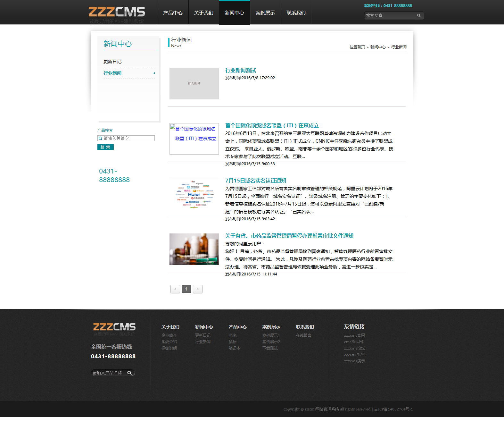This screenshot has height=422, width=504.
Task: Open footer link 案例展示2
Action: click(271, 342)
